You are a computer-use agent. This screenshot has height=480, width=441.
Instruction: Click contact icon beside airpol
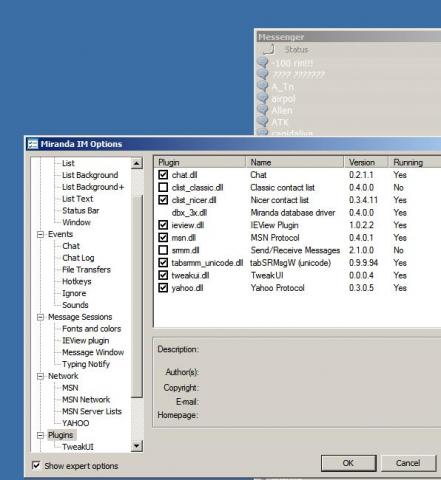263,98
